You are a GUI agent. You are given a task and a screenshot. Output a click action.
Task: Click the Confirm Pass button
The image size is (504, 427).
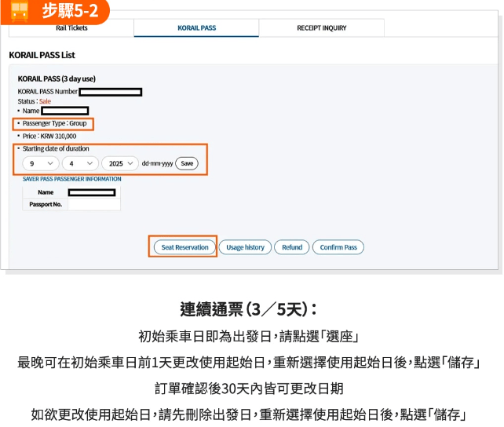point(338,247)
